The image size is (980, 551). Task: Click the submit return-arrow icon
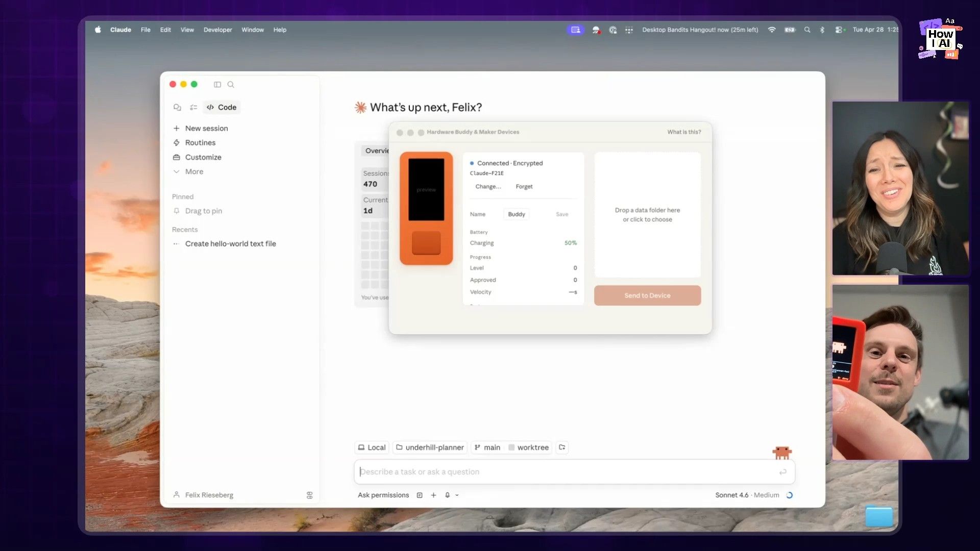pos(782,472)
